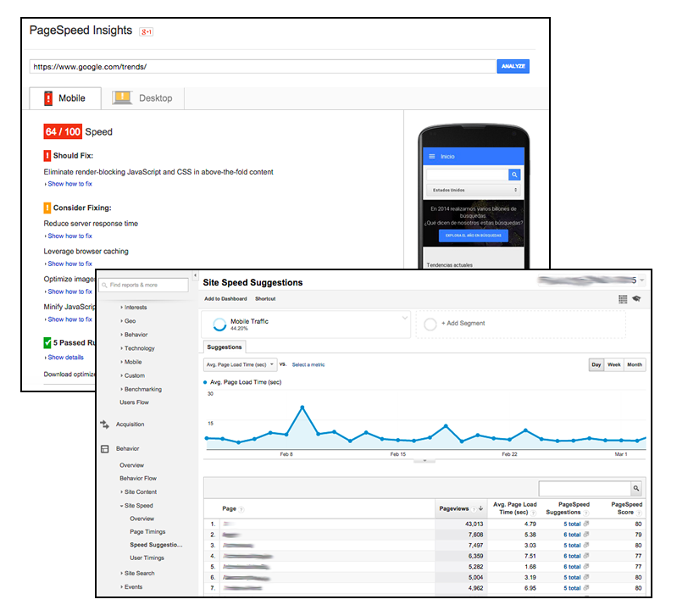Open the Mobile Traffic segment dropdown arrow
Viewport: 677px width, 616px height.
coord(404,318)
